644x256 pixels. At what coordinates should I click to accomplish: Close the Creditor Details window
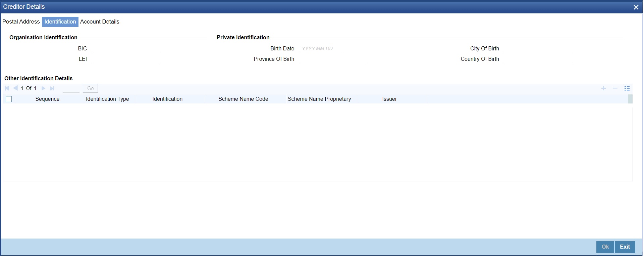point(636,7)
